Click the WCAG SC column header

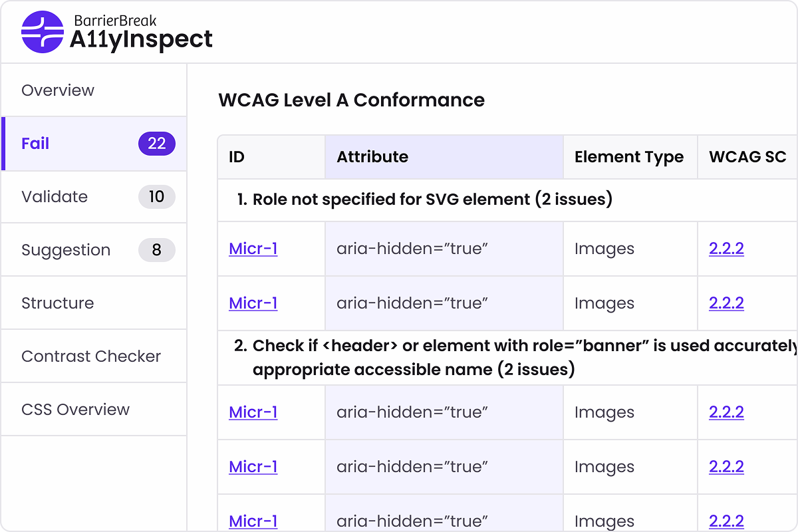747,157
